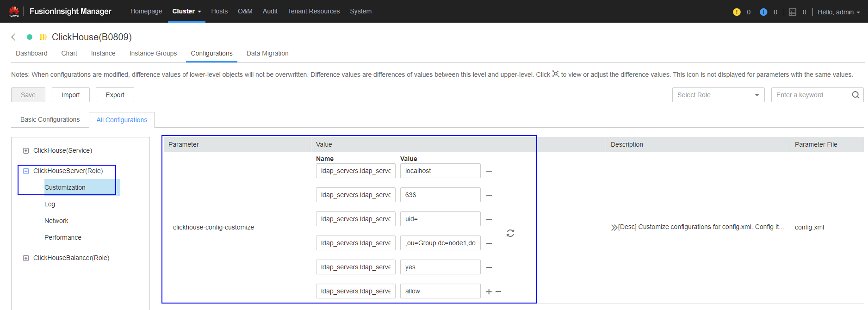Edit the value field containing localhost

click(x=440, y=171)
